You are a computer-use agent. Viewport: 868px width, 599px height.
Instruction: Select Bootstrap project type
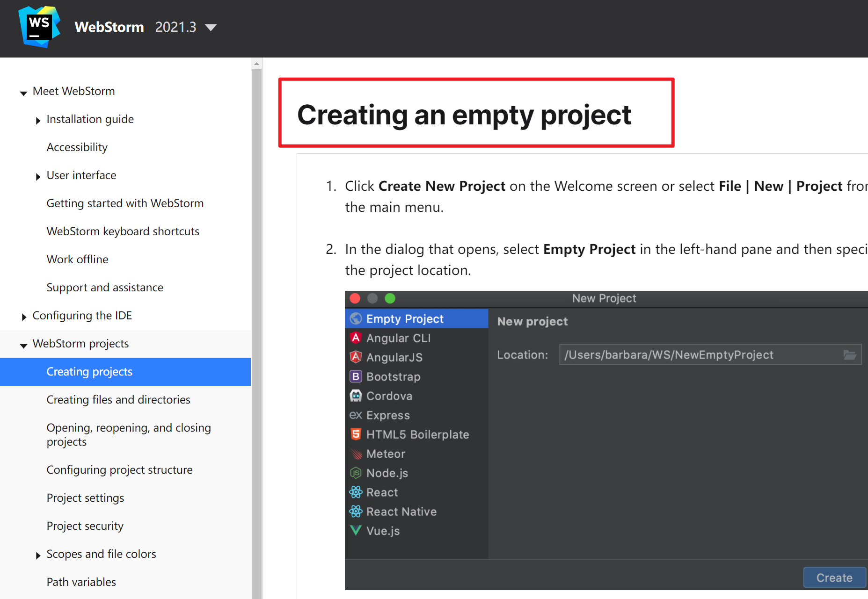[x=416, y=376]
